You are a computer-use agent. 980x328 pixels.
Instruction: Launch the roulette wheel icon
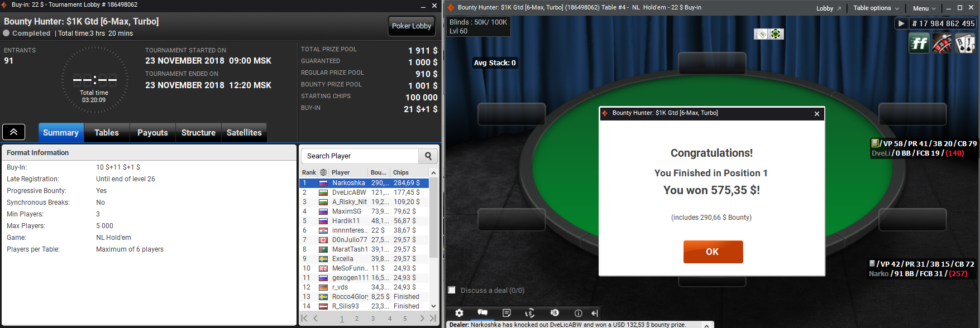942,44
